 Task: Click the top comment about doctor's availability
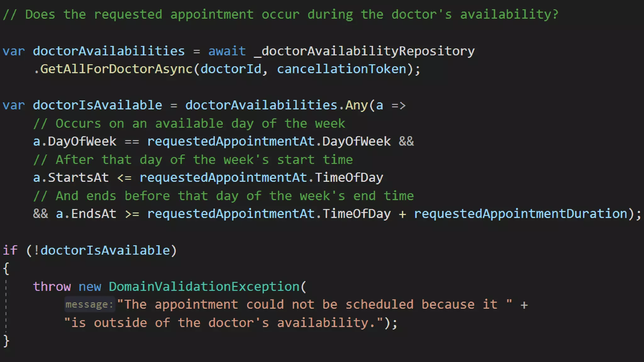point(280,15)
